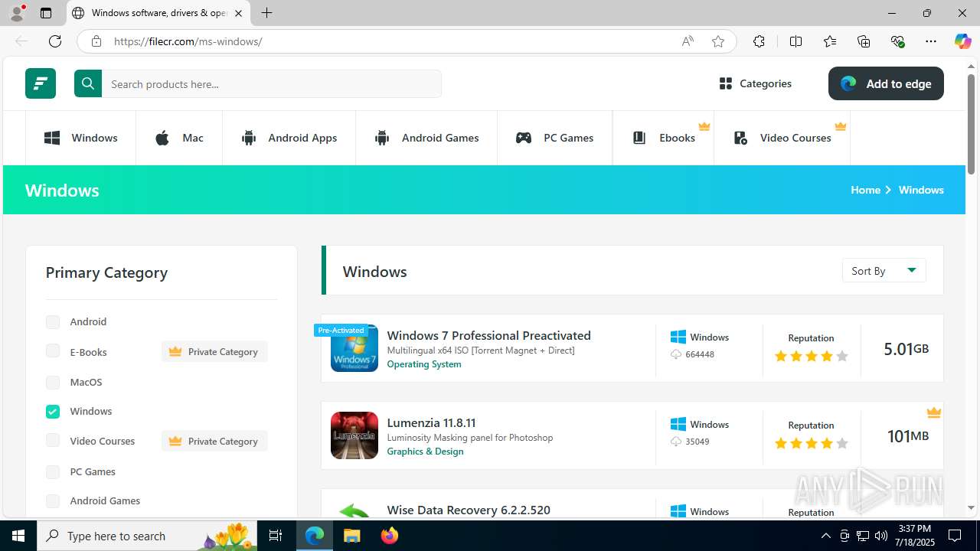Open Browser essentials heart icon
The image size is (980, 551).
[x=897, y=41]
